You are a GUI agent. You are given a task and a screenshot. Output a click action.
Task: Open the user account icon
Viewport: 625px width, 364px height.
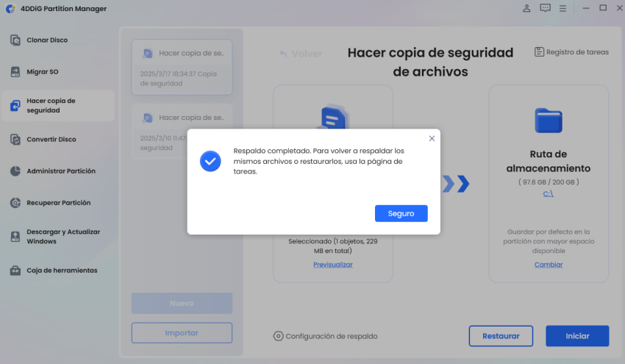click(x=526, y=8)
